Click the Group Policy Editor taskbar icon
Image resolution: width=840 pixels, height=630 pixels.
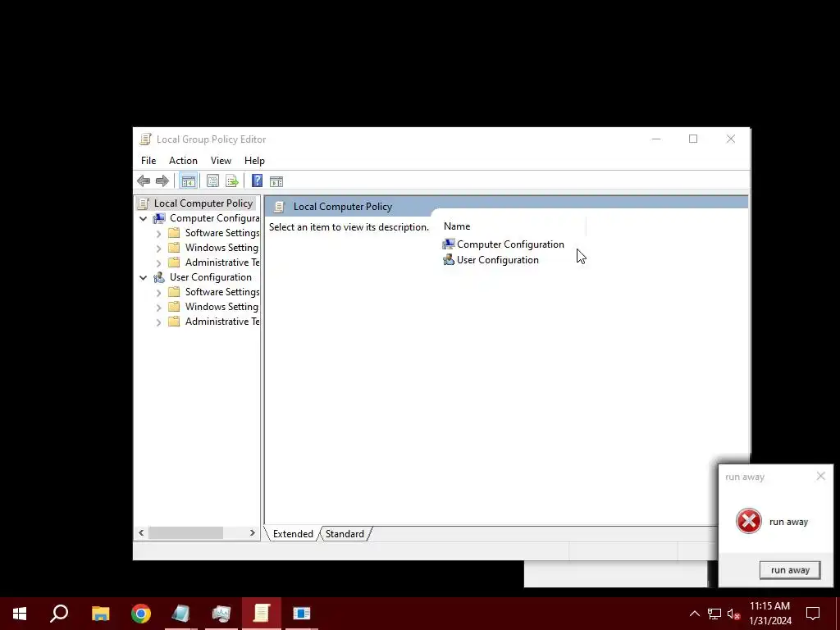coord(262,614)
